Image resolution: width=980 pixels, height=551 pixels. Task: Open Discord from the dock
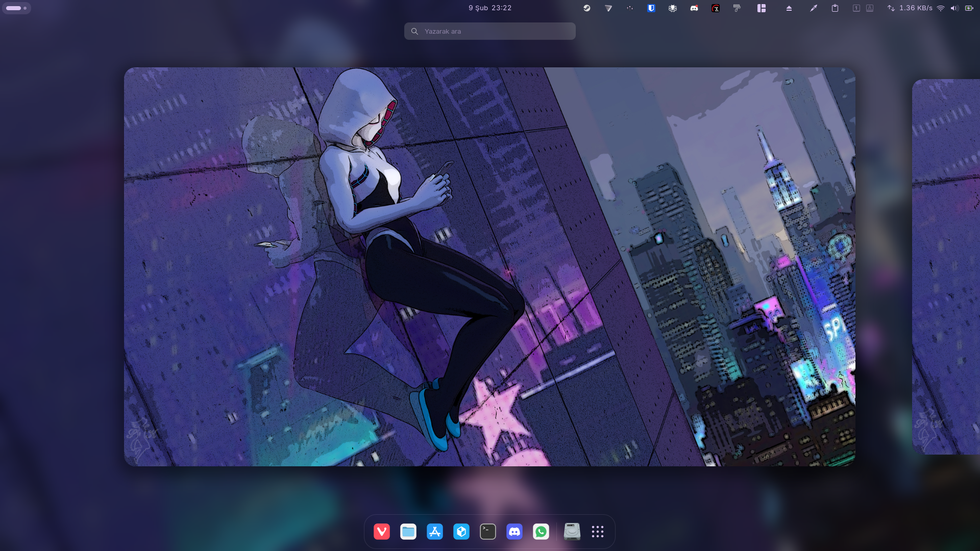pyautogui.click(x=514, y=532)
